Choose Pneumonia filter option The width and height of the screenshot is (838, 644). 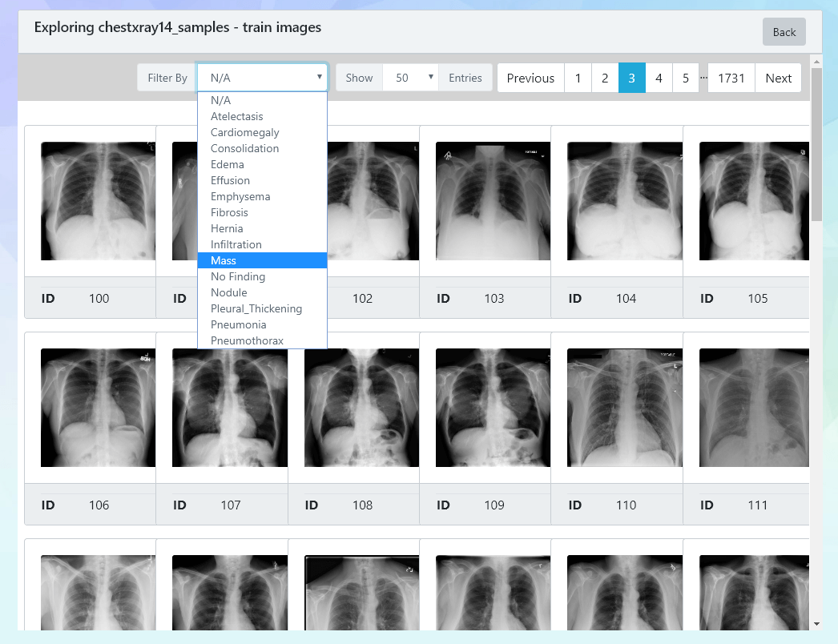(262, 325)
